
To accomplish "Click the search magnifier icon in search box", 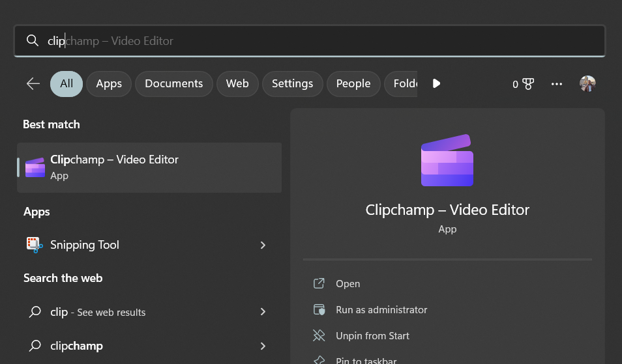I will pyautogui.click(x=32, y=40).
